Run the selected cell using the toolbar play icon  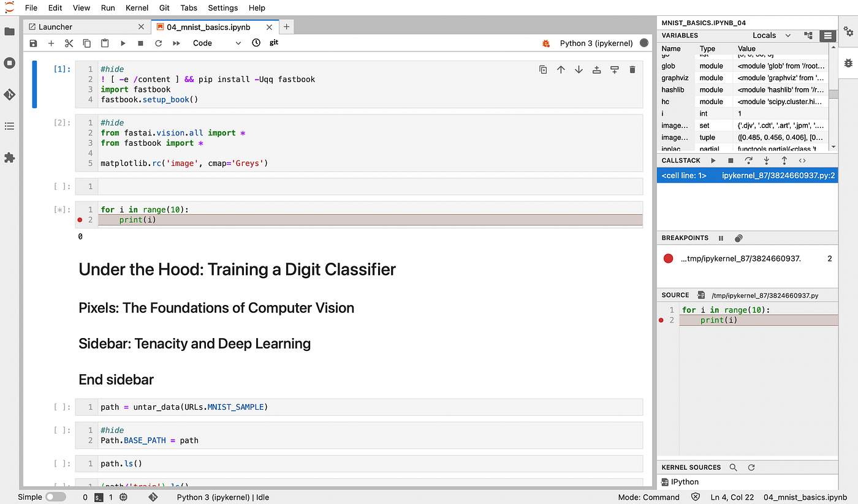(x=123, y=43)
